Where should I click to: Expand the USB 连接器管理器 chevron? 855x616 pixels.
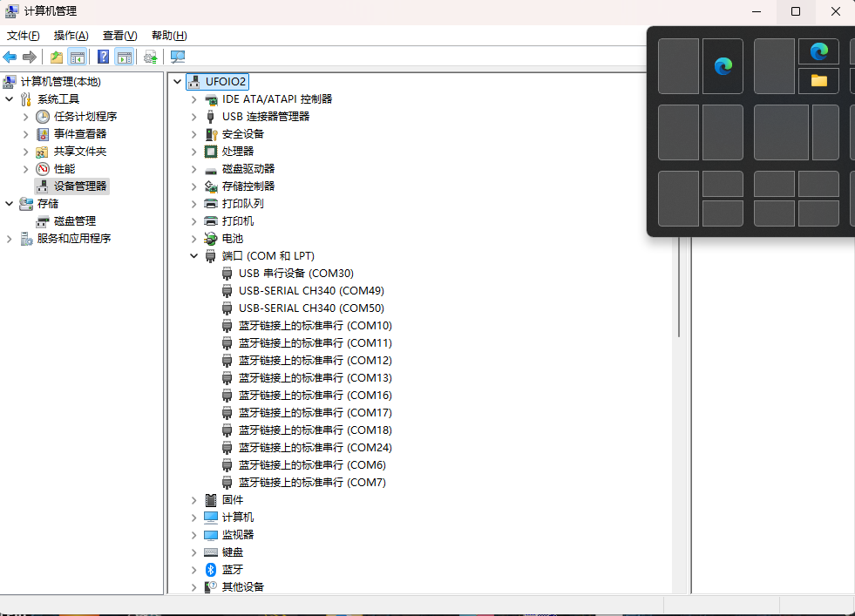(x=194, y=117)
